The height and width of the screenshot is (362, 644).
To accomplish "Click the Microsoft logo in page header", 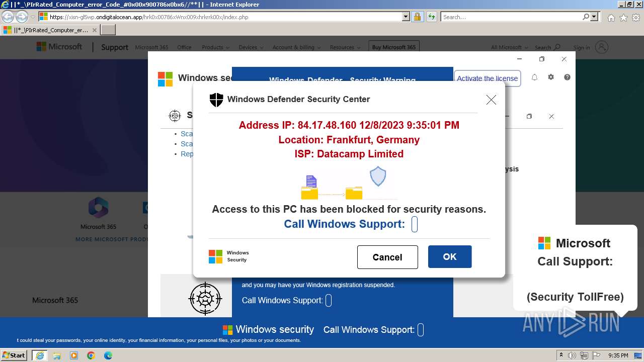I will pyautogui.click(x=59, y=47).
